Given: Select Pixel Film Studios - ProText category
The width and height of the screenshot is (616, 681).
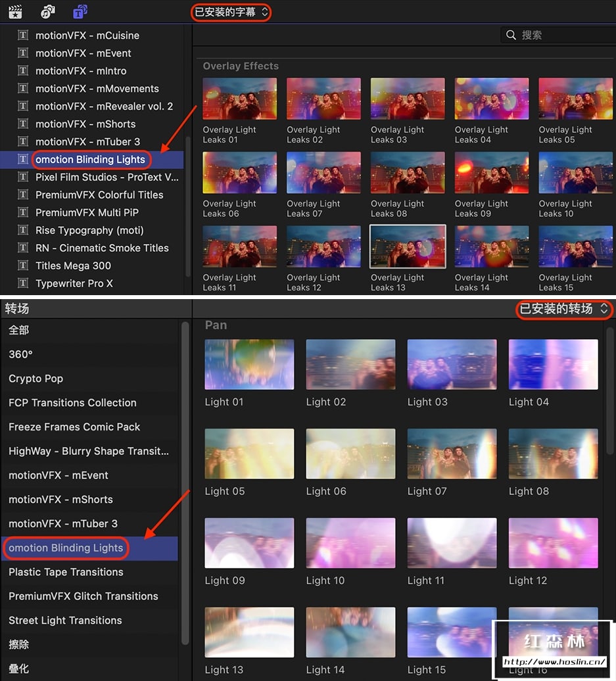Looking at the screenshot, I should [91, 177].
